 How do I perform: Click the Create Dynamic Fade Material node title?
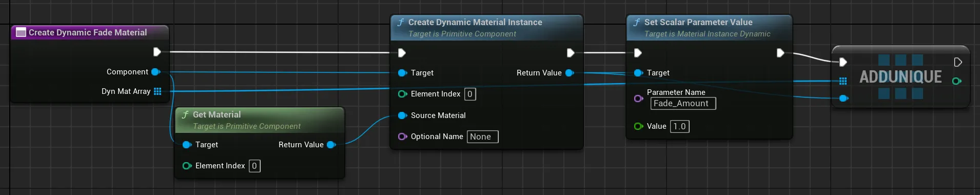[88, 32]
